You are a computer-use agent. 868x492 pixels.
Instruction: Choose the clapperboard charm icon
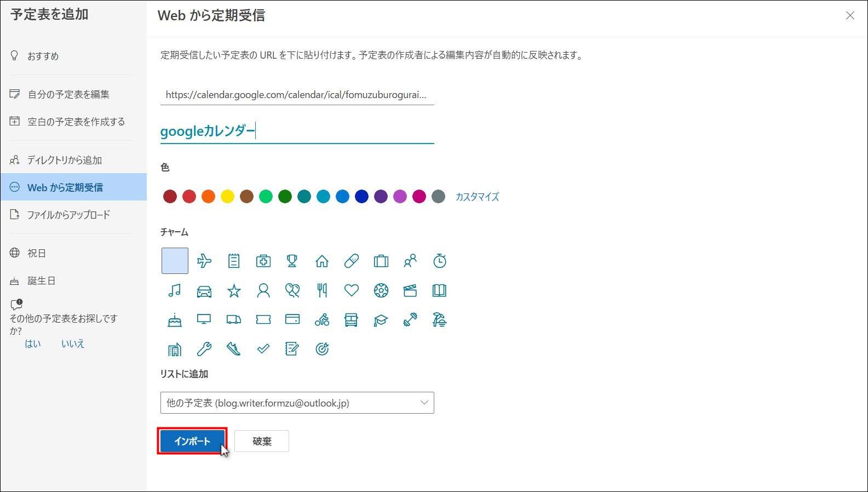[410, 290]
